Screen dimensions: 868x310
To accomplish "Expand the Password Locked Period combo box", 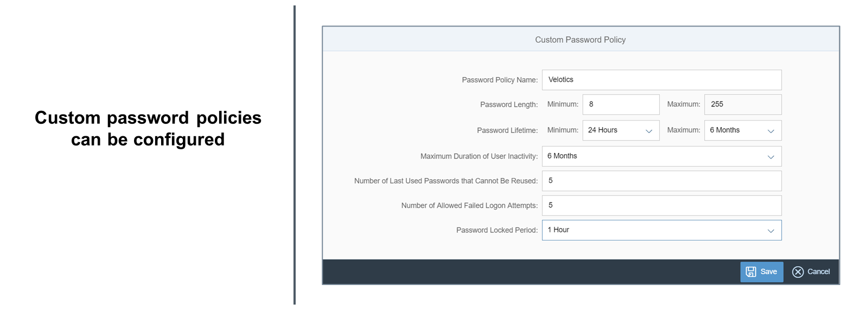I will click(662, 230).
